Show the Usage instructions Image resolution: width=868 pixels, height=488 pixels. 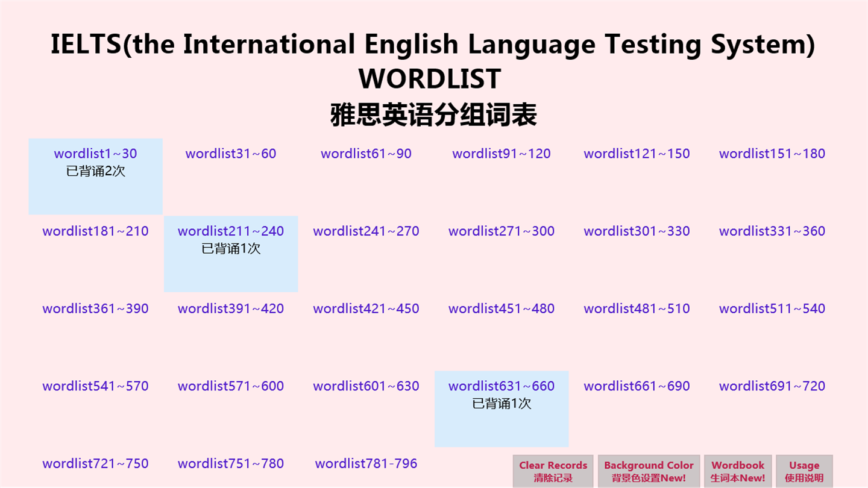click(x=804, y=471)
